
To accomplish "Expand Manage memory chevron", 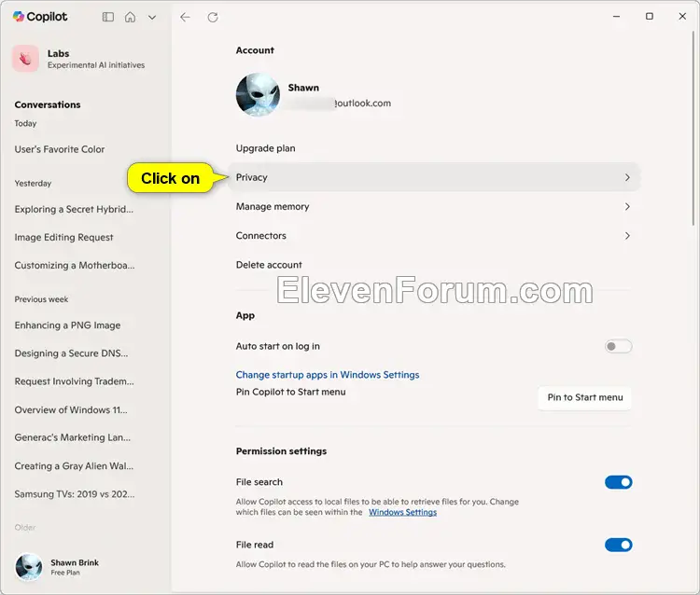I will click(x=627, y=206).
